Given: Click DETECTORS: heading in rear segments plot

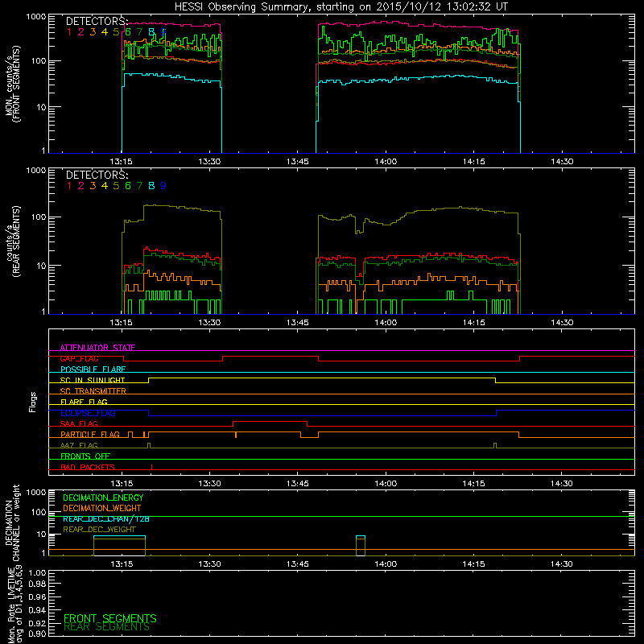Looking at the screenshot, I should pos(97,175).
